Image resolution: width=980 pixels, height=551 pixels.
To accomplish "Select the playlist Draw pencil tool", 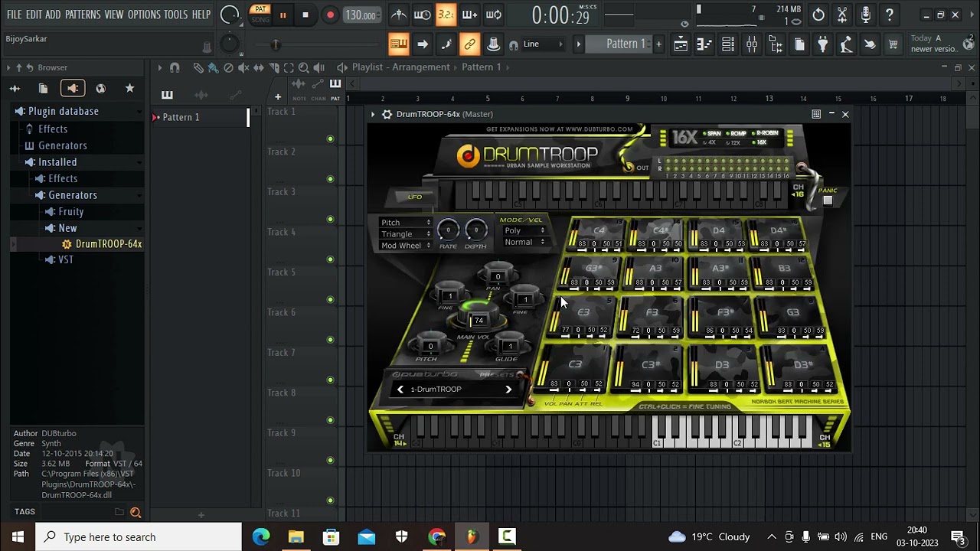I will (x=198, y=67).
